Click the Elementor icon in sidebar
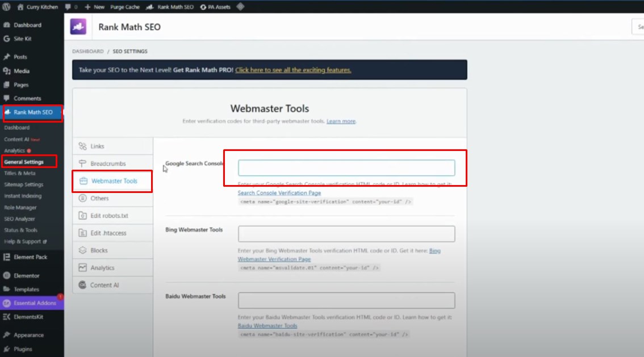 (7, 276)
